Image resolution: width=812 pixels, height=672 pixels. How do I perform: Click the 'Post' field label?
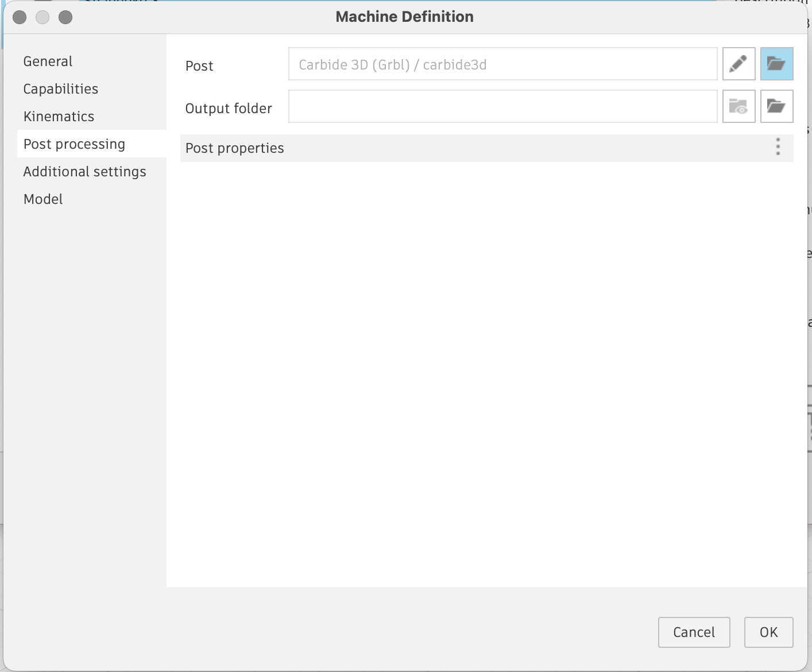(x=199, y=66)
